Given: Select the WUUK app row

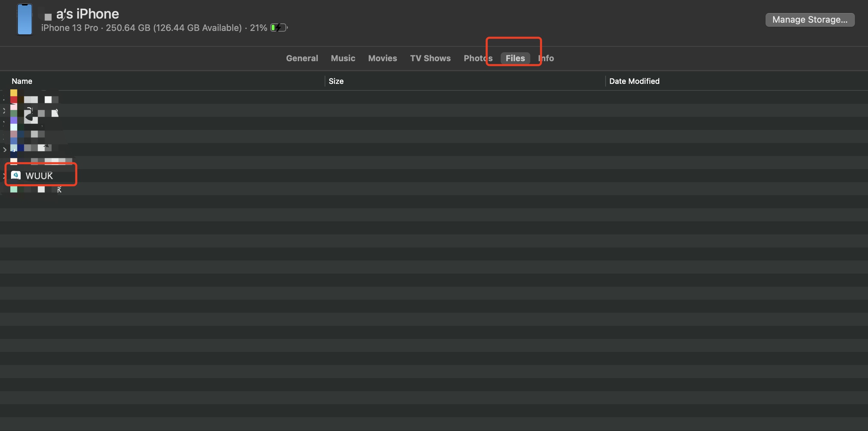Looking at the screenshot, I should coord(434,176).
